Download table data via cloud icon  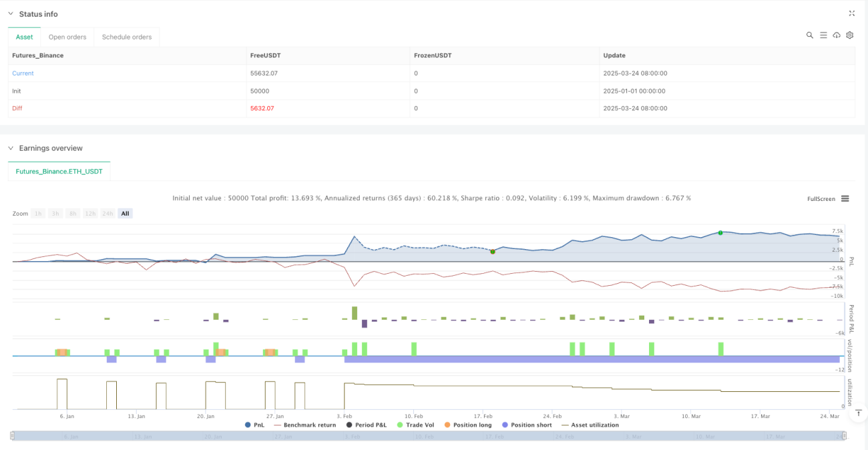pos(837,35)
